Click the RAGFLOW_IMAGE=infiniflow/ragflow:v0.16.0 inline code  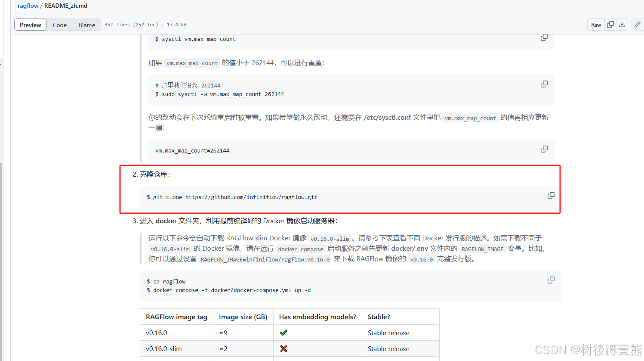click(265, 259)
